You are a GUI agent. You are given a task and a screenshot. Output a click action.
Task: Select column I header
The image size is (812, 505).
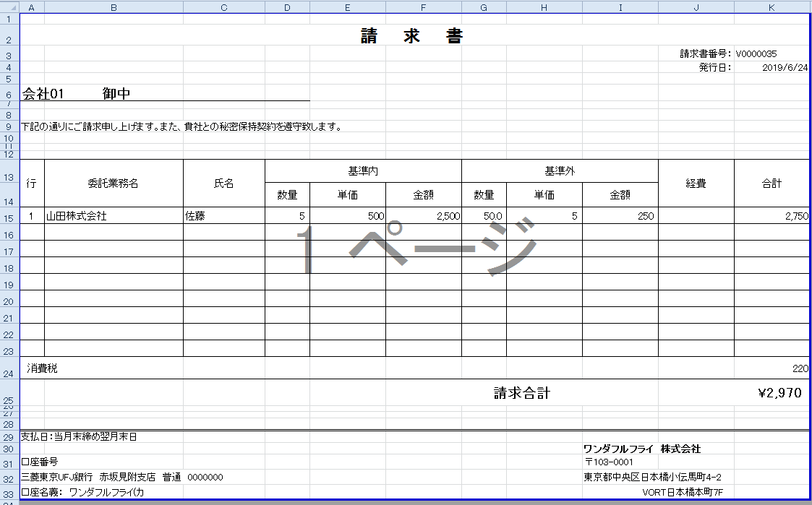620,7
